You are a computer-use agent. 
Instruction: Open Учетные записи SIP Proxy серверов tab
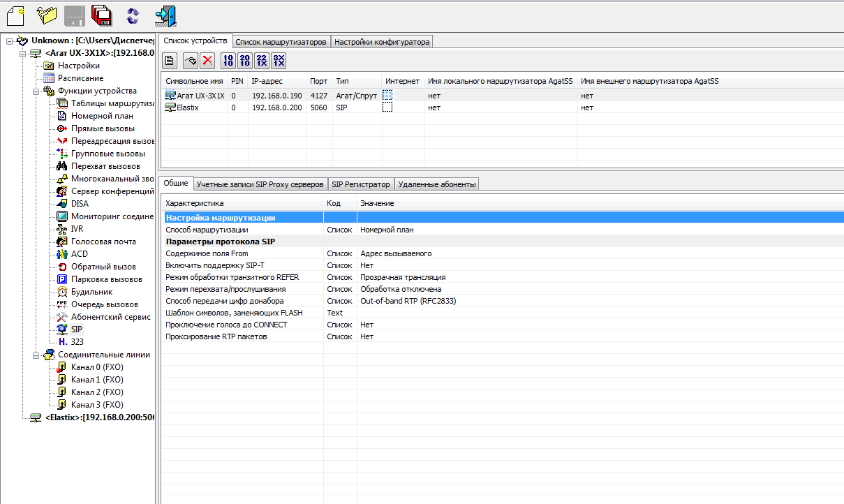[x=260, y=184]
